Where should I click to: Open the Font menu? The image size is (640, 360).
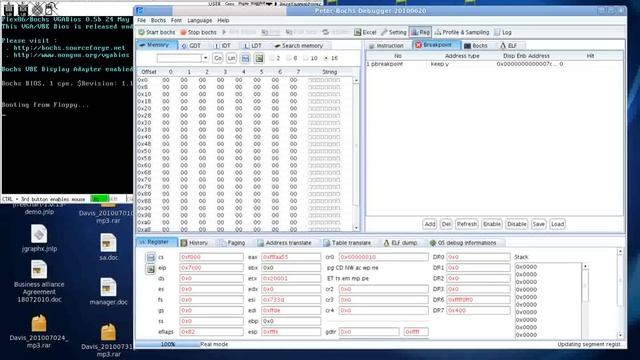[176, 20]
